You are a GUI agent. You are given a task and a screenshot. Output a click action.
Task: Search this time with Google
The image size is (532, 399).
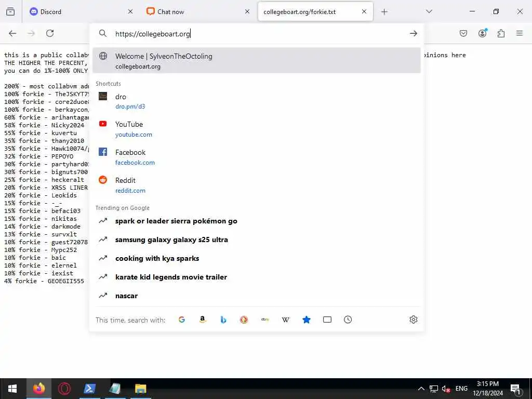point(182,320)
